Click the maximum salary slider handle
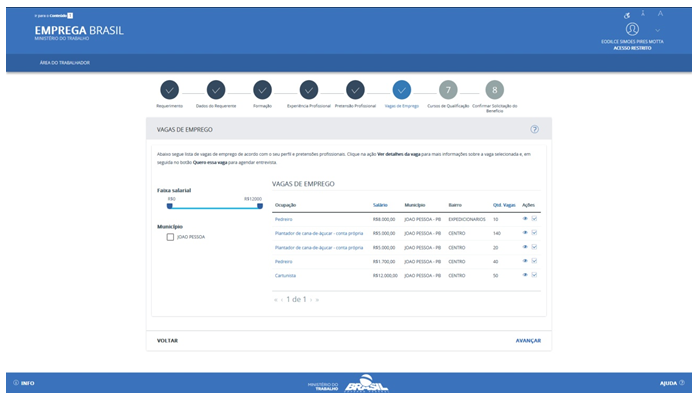This screenshot has height=407, width=699. pyautogui.click(x=260, y=207)
